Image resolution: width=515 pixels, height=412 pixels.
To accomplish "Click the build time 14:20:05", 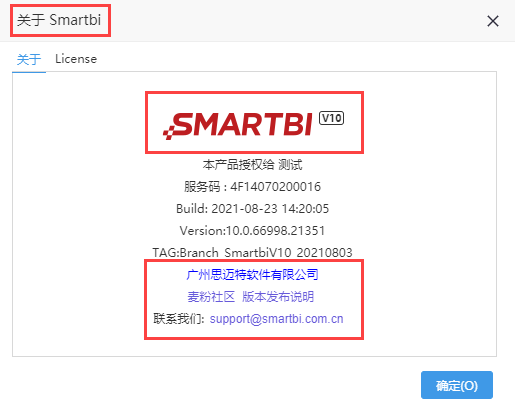I will pyautogui.click(x=305, y=209).
